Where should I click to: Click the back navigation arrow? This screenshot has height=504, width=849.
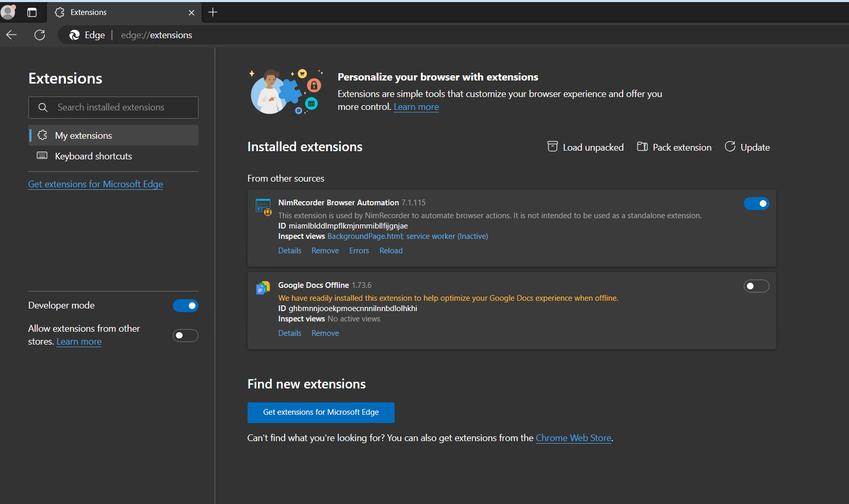click(11, 35)
